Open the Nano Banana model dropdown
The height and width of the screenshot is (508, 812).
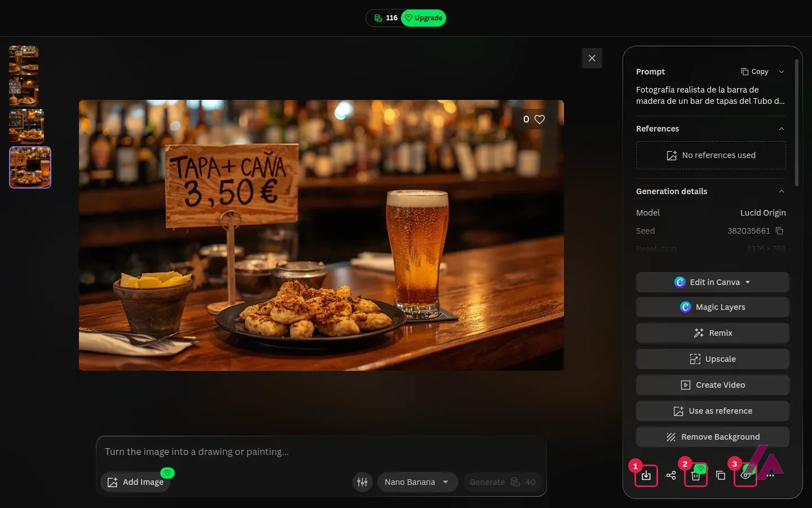coord(417,482)
